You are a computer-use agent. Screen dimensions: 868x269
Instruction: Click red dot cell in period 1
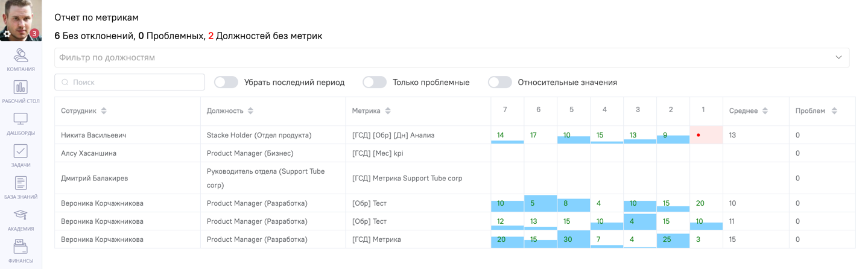coord(699,135)
